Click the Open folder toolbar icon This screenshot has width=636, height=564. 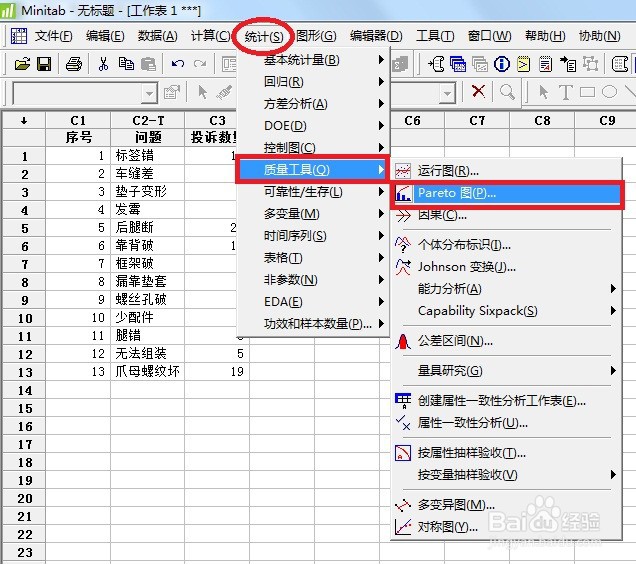pyautogui.click(x=22, y=64)
